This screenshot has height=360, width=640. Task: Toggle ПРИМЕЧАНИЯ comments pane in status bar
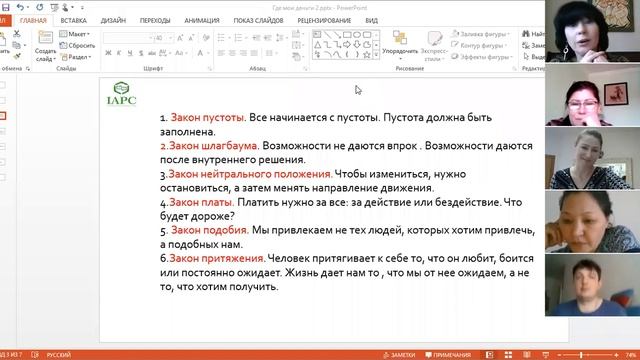tap(448, 355)
